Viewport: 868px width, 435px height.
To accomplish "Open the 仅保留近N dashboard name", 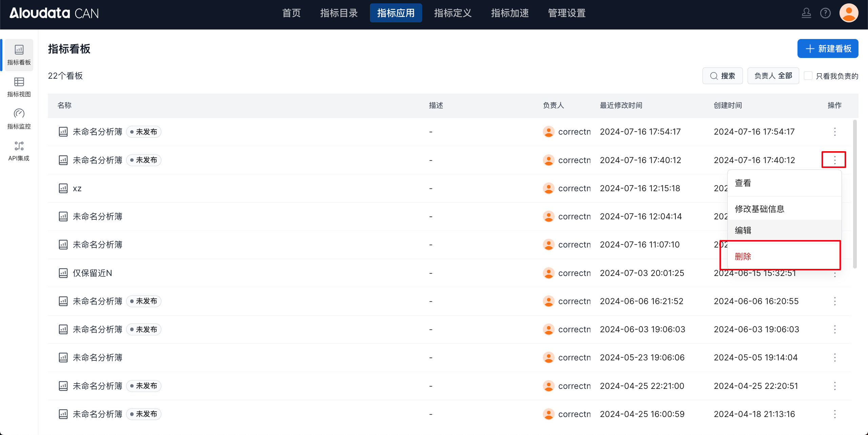I will pos(92,273).
